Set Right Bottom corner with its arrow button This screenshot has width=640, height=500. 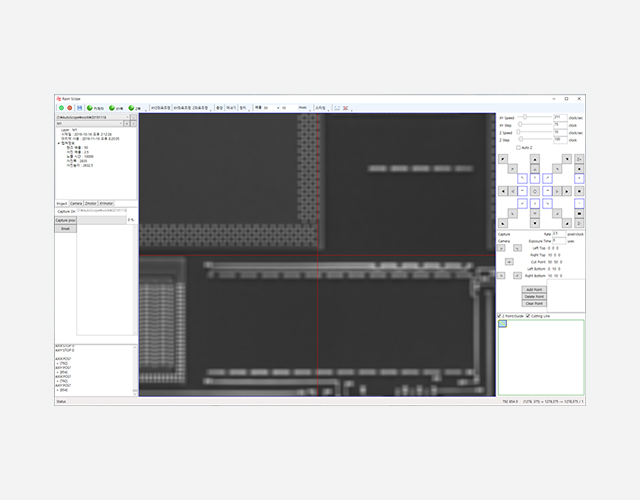coord(518,276)
